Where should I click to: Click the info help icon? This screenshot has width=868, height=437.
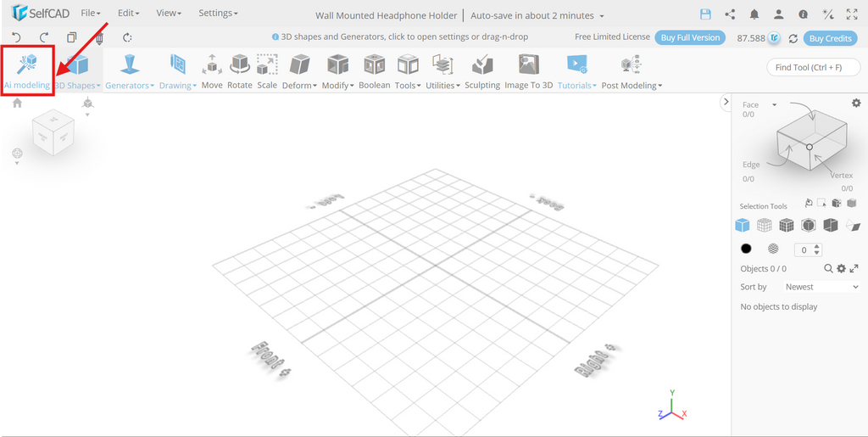tap(803, 14)
